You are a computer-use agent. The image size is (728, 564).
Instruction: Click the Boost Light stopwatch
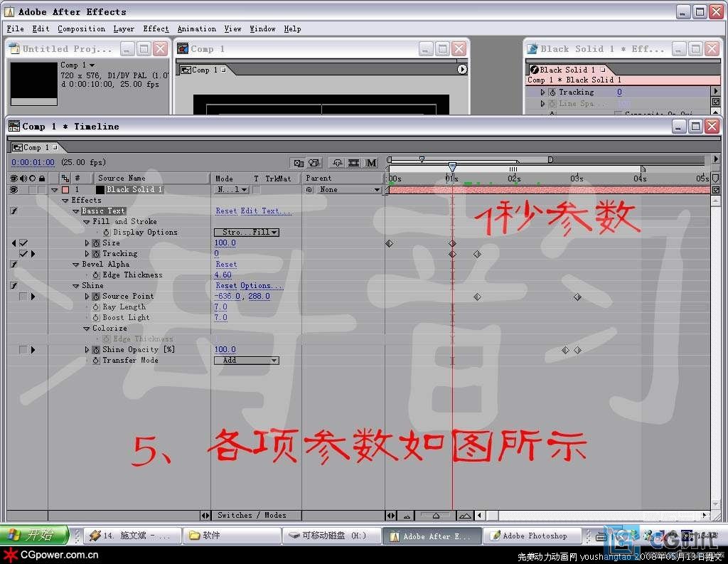tap(96, 318)
